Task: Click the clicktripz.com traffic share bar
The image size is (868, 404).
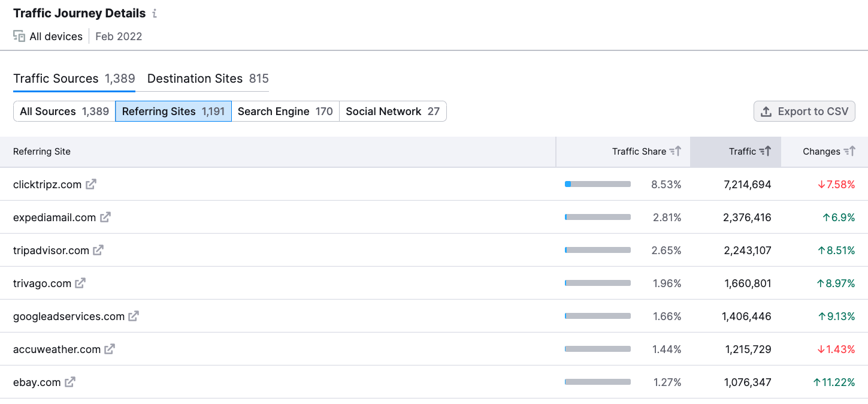Action: point(598,184)
